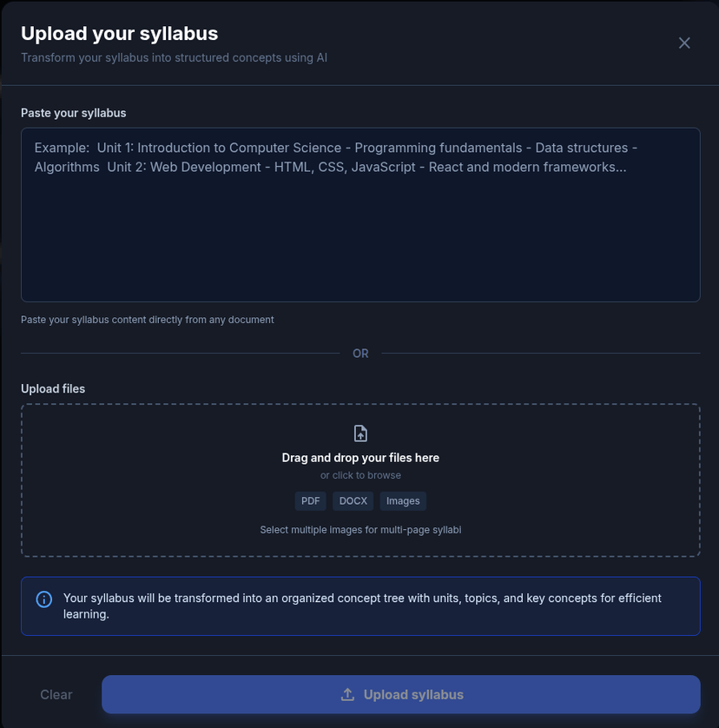Select the Images file type badge
The height and width of the screenshot is (728, 719).
coord(403,501)
